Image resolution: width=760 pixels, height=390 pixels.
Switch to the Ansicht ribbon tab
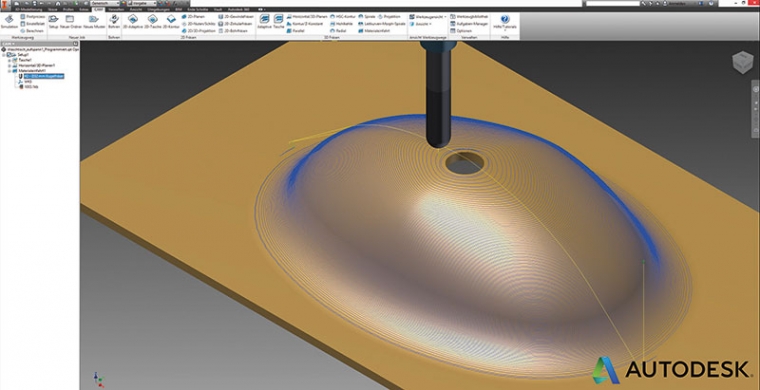135,9
